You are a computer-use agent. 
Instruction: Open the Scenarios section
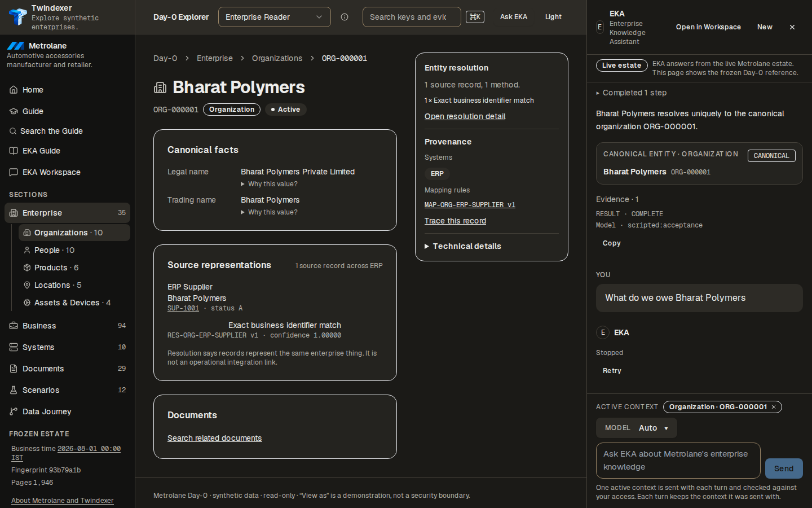tap(68, 390)
